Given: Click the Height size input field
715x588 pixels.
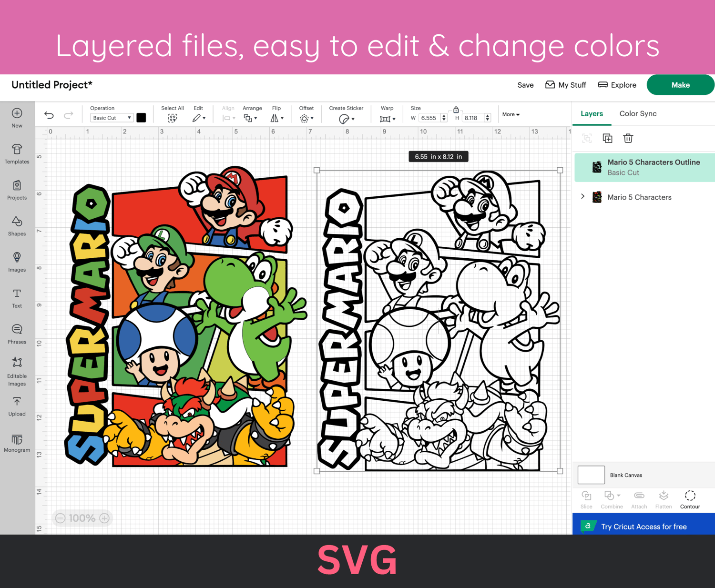Looking at the screenshot, I should tap(472, 118).
